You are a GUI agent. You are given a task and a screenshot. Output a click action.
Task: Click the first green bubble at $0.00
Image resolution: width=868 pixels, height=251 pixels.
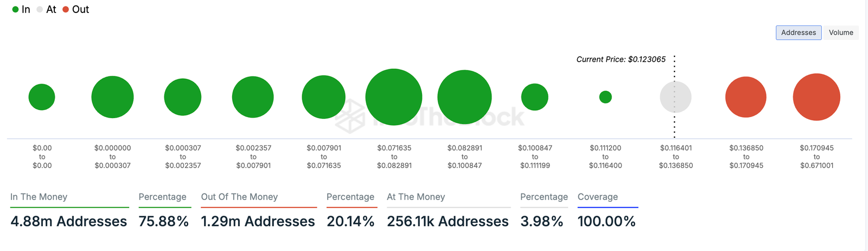[x=42, y=97]
